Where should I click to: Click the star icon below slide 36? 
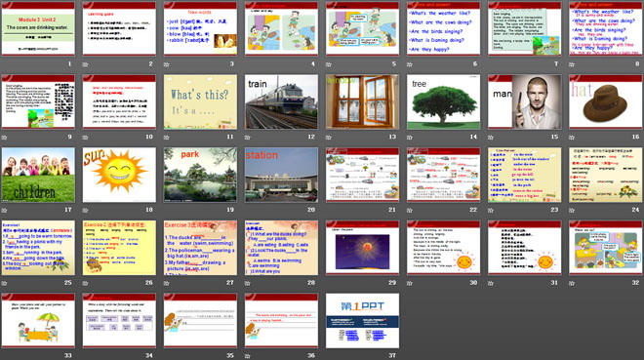point(248,356)
